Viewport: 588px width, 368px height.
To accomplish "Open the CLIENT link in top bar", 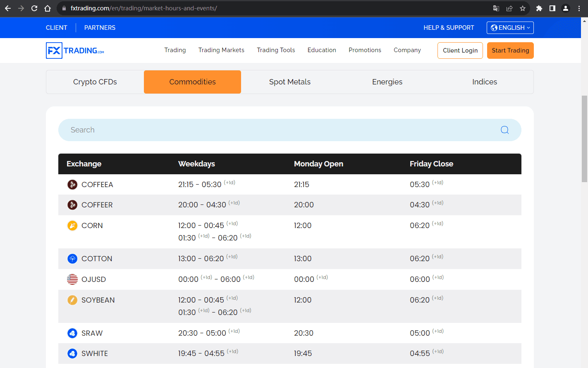I will pyautogui.click(x=57, y=28).
